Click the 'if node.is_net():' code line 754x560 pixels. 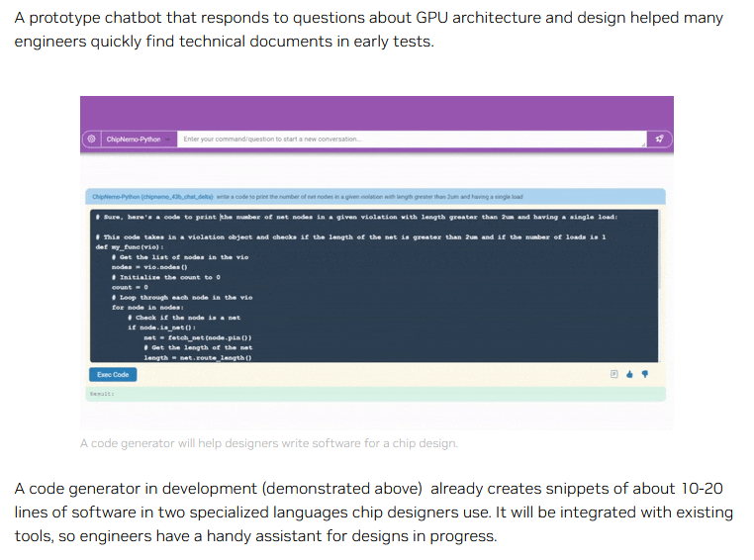tap(161, 327)
